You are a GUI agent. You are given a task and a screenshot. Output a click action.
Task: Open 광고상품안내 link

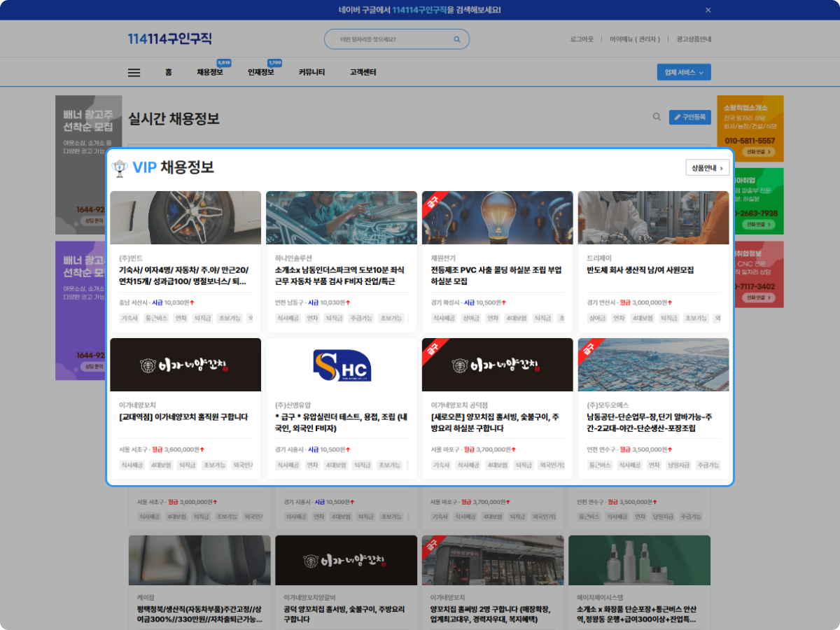(694, 39)
